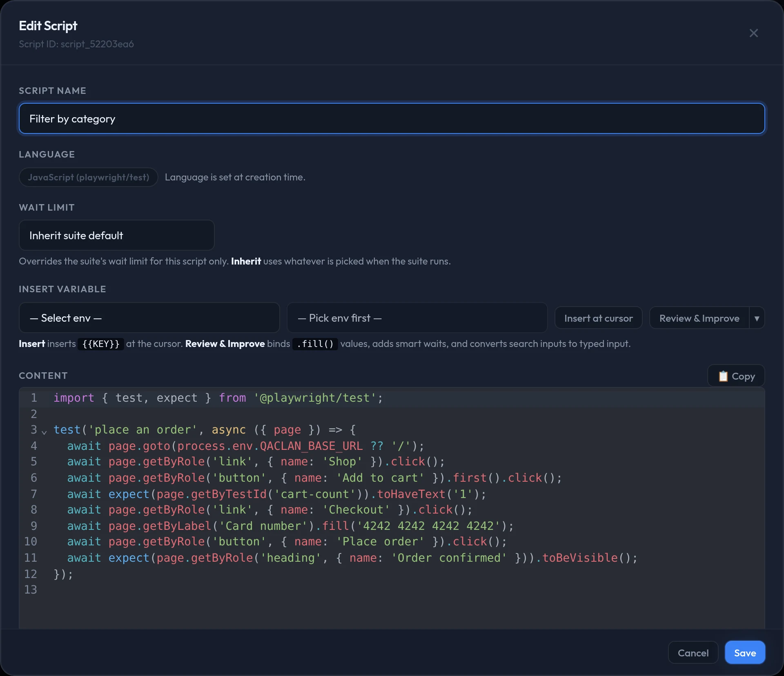Screen dimensions: 784x676
Task: Click the 'Order confirmed' expect line
Action: [352, 558]
